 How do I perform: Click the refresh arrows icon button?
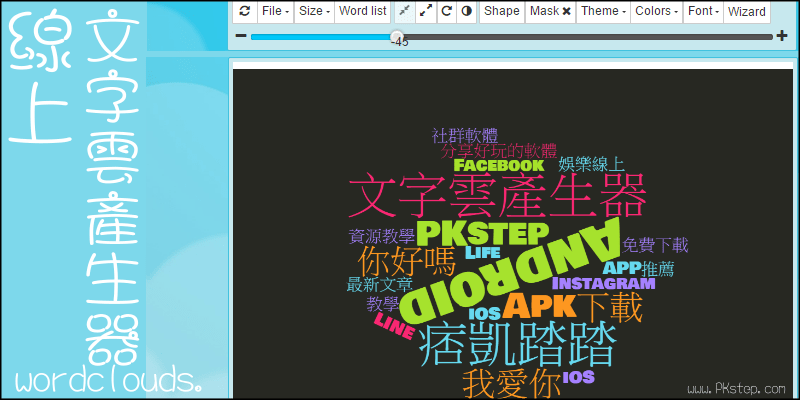pos(245,11)
